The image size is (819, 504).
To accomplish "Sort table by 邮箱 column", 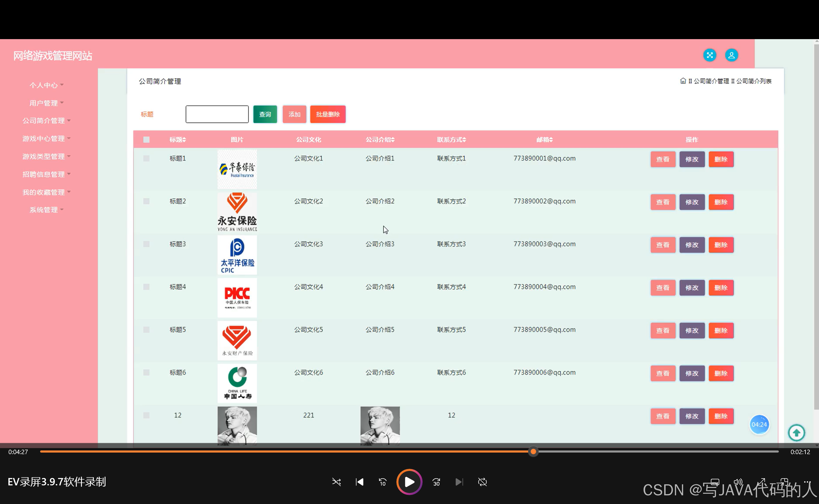I will [544, 140].
